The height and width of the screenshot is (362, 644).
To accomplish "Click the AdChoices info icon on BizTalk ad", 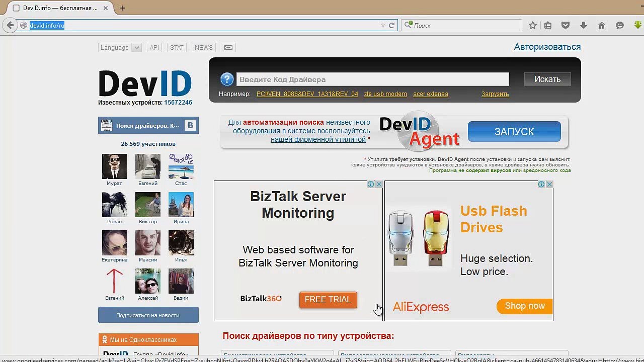I will 371,185.
